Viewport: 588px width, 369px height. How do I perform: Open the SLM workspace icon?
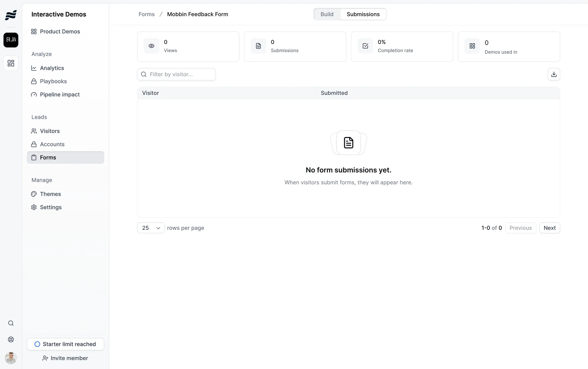pyautogui.click(x=11, y=40)
